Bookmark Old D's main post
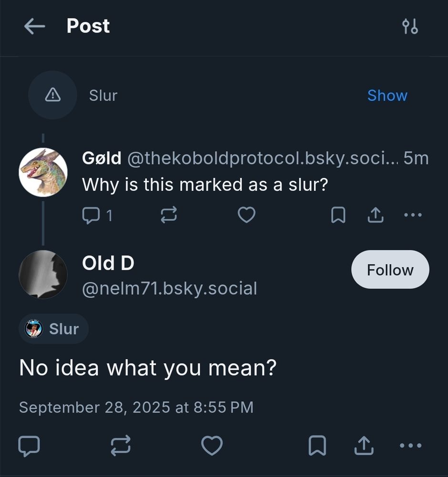This screenshot has height=477, width=448. point(317,446)
